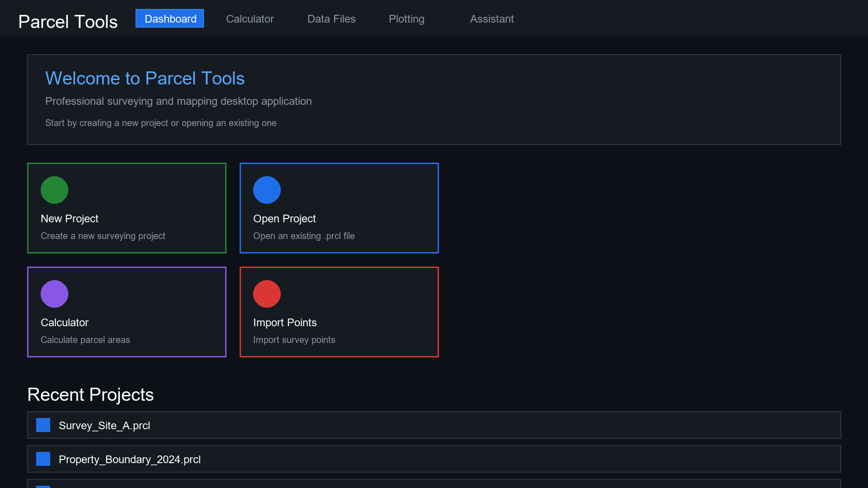Viewport: 868px width, 488px height.
Task: Click the blue file icon beside Survey_Site_A.prcl
Action: pos(43,425)
